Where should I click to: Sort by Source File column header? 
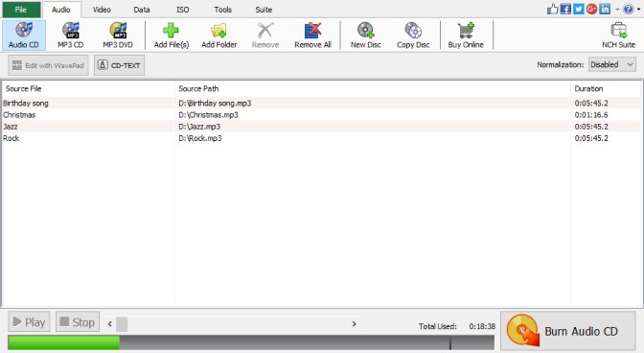(88, 89)
